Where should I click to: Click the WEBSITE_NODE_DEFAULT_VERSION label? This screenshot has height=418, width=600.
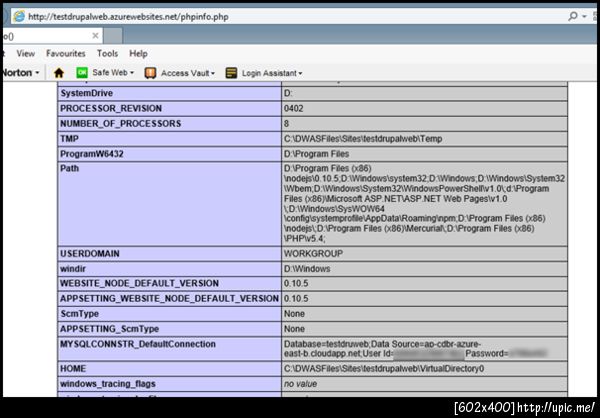click(139, 283)
